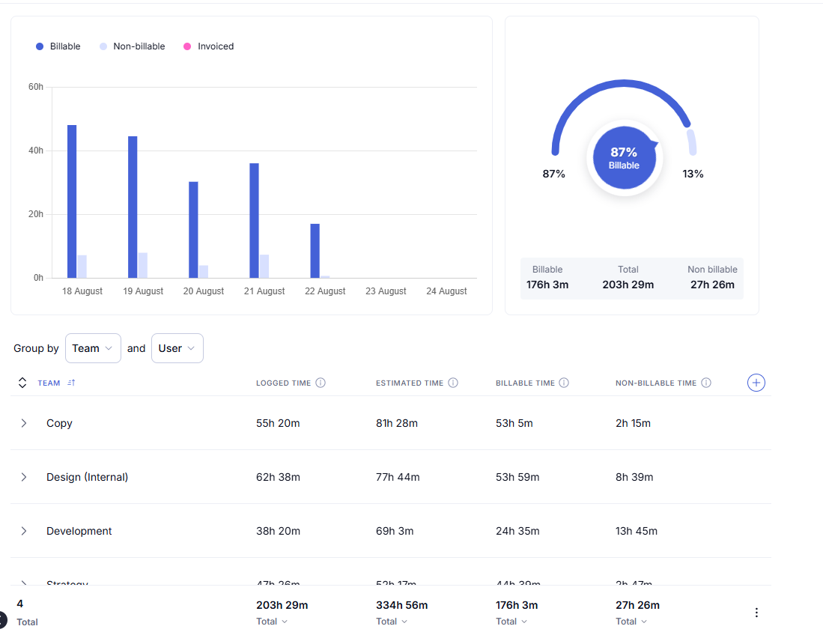Open the three-dot options menu in totals row
The height and width of the screenshot is (644, 823).
(756, 613)
